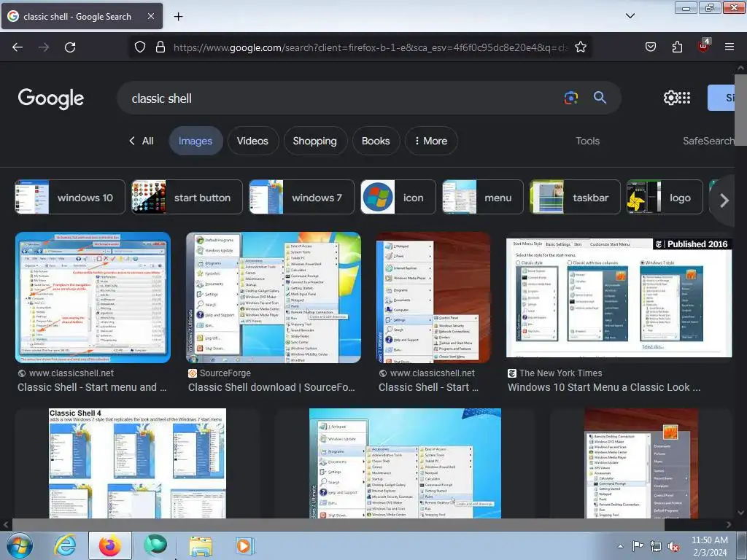Open the Classic Shell Explorer screenshot thumbnail
Viewport: 747px width, 560px height.
[x=93, y=297]
